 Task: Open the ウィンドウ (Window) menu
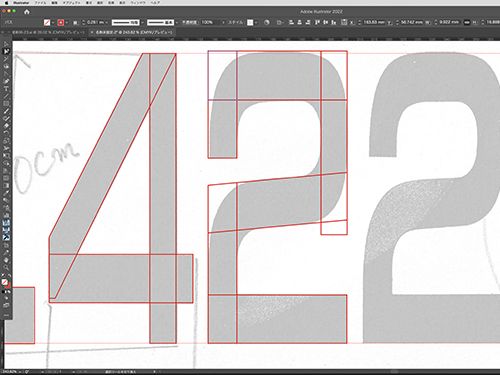tap(137, 3)
